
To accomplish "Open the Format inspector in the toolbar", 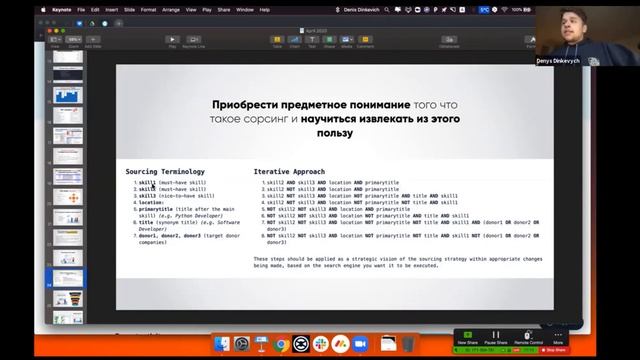I will 530,40.
